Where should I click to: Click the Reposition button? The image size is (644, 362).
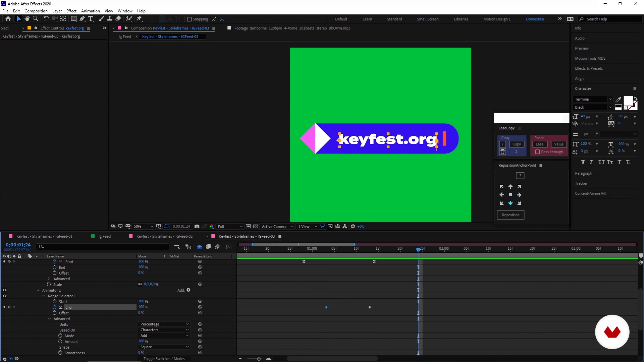(x=511, y=215)
